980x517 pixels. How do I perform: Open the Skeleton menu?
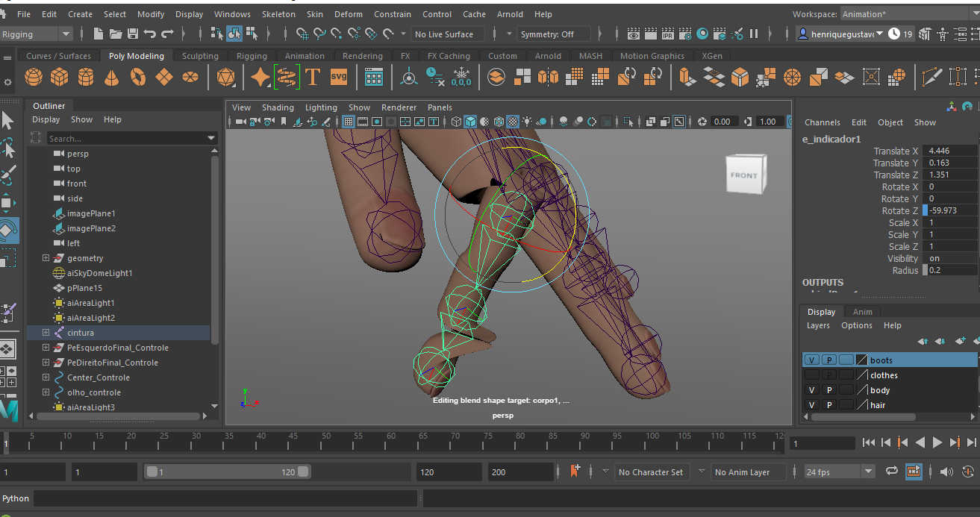click(x=278, y=13)
